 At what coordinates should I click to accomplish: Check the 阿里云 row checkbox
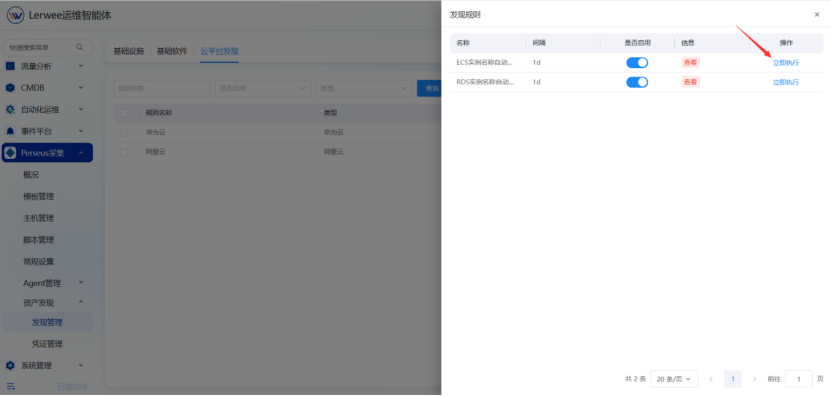tap(124, 152)
